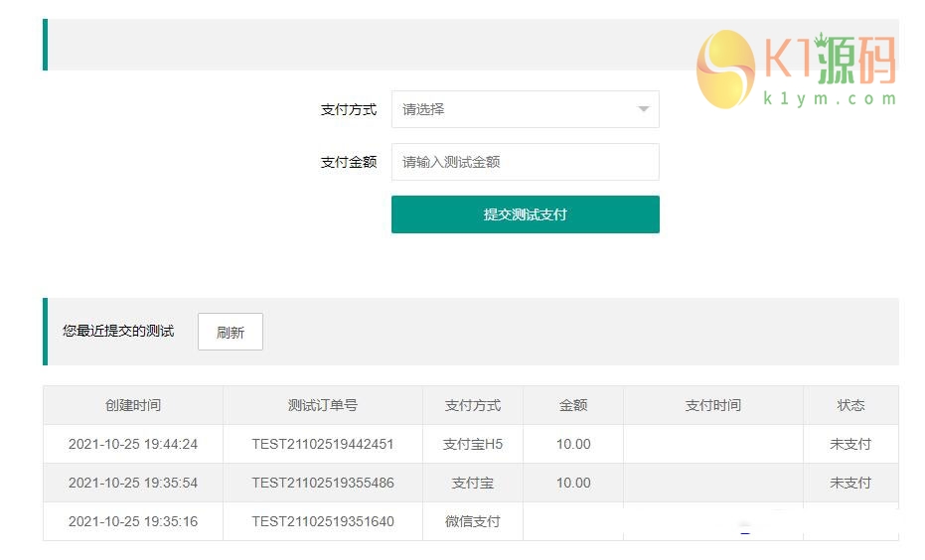Click the 测试订单号 column header

pos(323,405)
